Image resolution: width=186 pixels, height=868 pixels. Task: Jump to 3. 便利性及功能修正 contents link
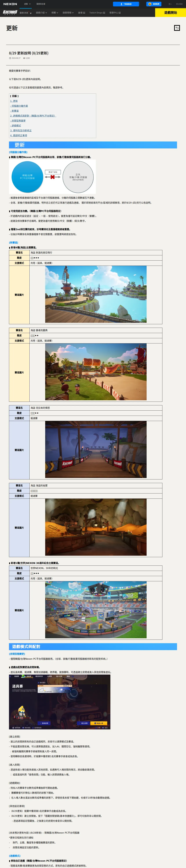[21, 130]
